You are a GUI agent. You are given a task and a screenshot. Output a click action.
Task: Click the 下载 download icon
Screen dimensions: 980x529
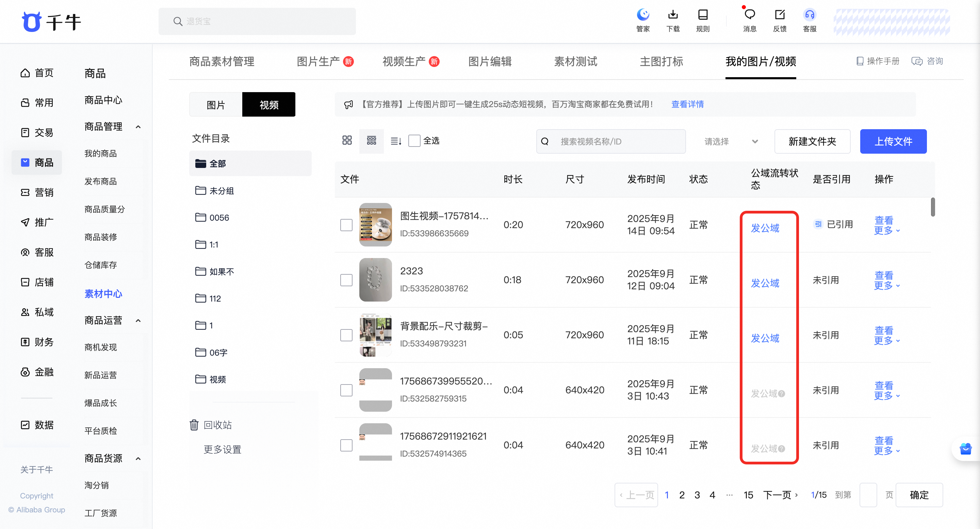(673, 20)
